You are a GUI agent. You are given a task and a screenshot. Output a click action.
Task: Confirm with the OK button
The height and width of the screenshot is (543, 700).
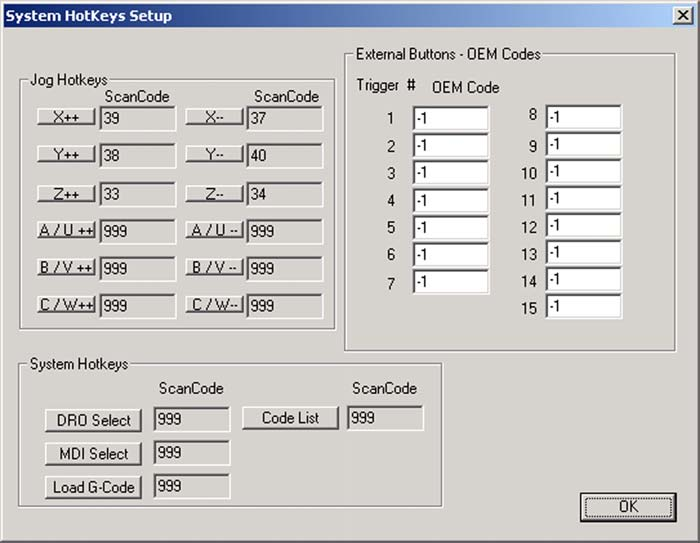tap(628, 507)
